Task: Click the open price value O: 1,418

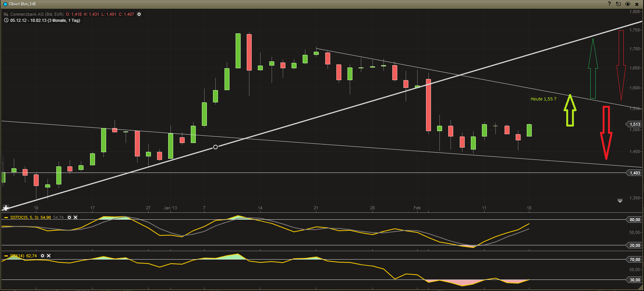Action: pos(74,14)
